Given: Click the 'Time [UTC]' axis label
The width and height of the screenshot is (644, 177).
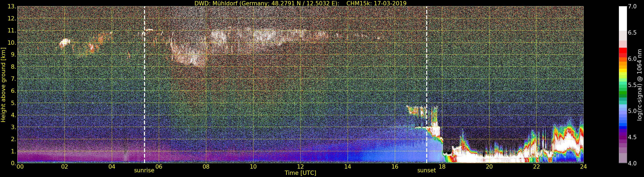Looking at the screenshot, I should pyautogui.click(x=300, y=173).
